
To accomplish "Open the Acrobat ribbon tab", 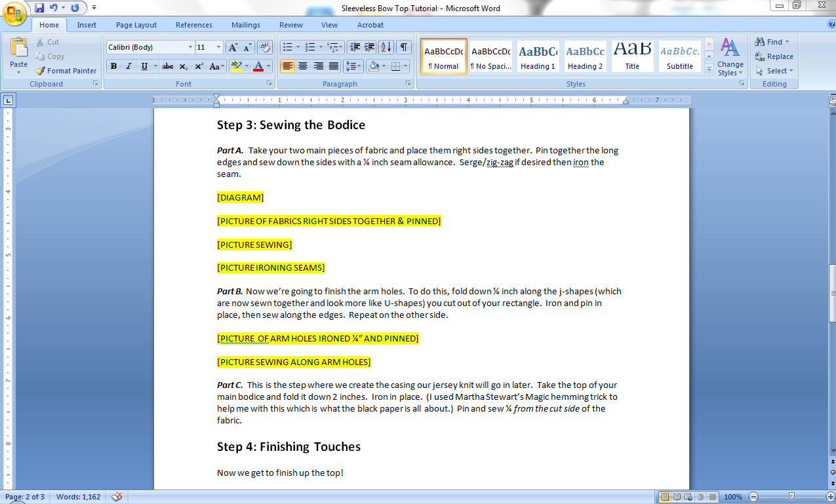I will click(x=370, y=25).
